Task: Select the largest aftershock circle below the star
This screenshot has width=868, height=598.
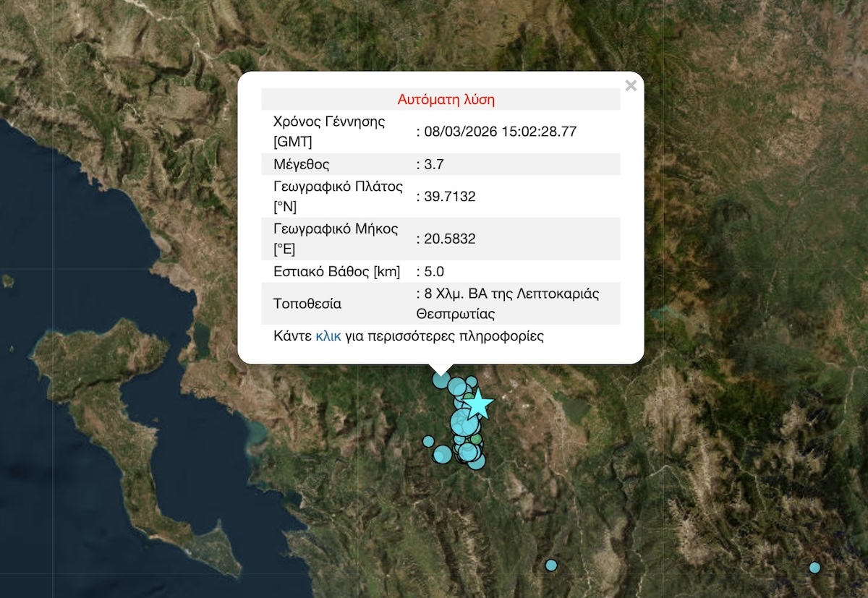Action: 464,423
